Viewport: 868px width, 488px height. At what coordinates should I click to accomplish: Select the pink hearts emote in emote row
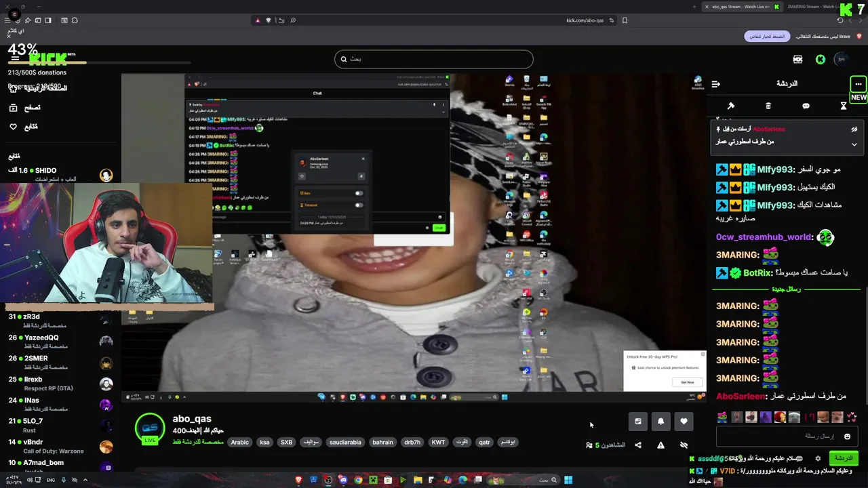(x=852, y=417)
